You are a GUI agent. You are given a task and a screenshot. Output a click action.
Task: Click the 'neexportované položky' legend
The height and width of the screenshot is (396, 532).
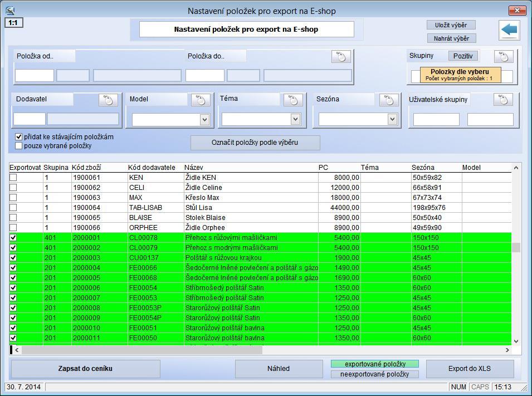click(x=375, y=374)
